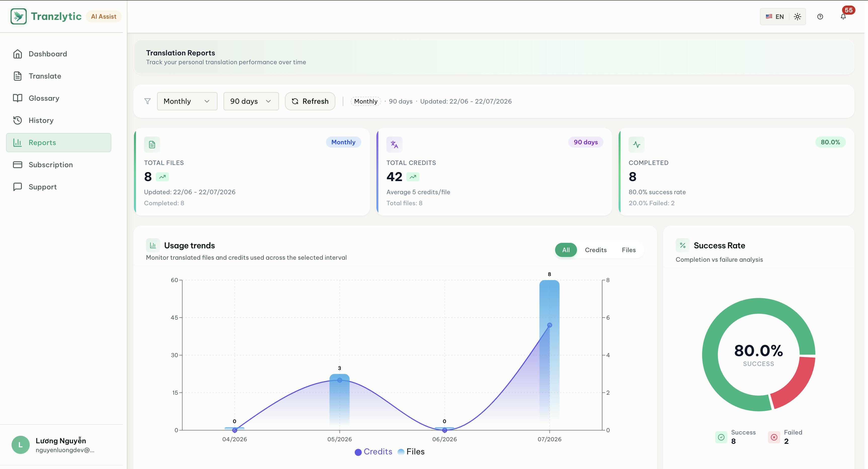Click the Refresh button
This screenshot has width=868, height=469.
click(x=310, y=101)
